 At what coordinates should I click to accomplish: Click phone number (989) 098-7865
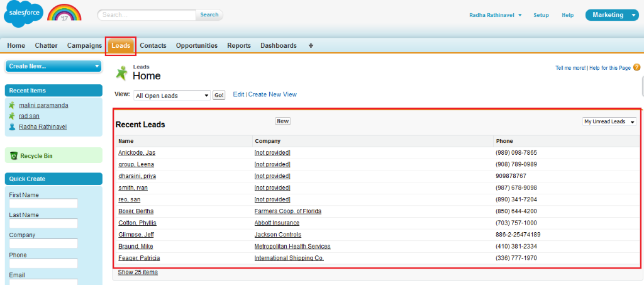point(516,152)
